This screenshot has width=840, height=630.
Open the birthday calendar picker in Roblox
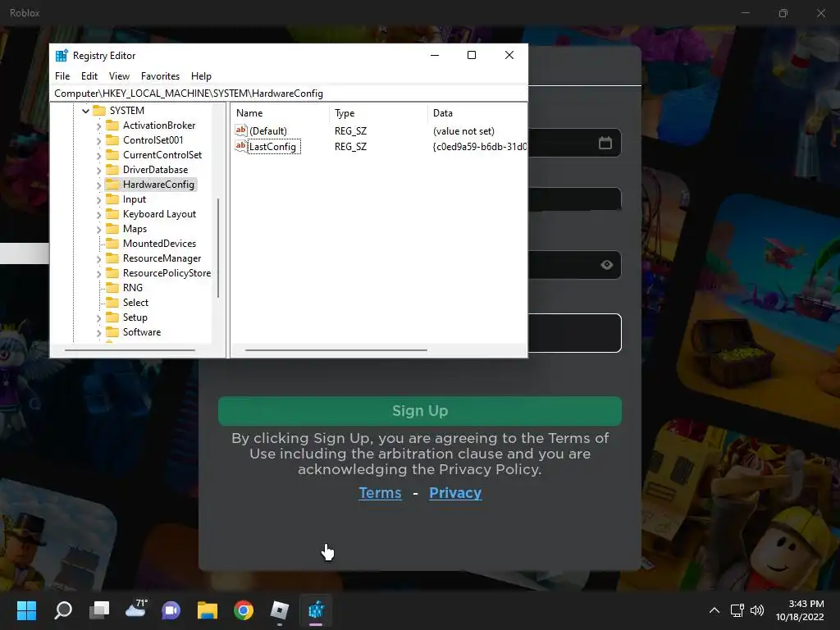pyautogui.click(x=605, y=143)
